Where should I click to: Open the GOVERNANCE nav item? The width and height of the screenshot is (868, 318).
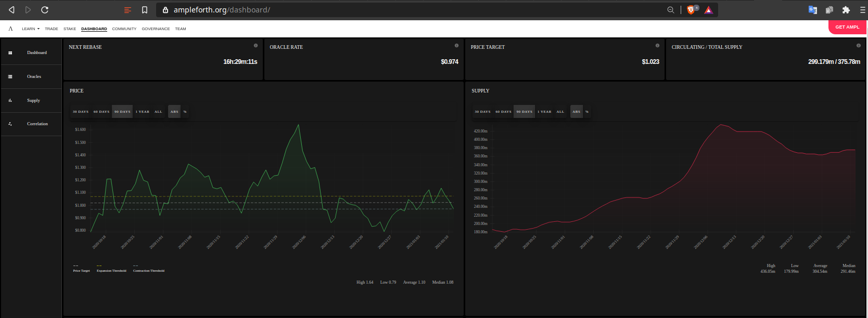pos(156,29)
